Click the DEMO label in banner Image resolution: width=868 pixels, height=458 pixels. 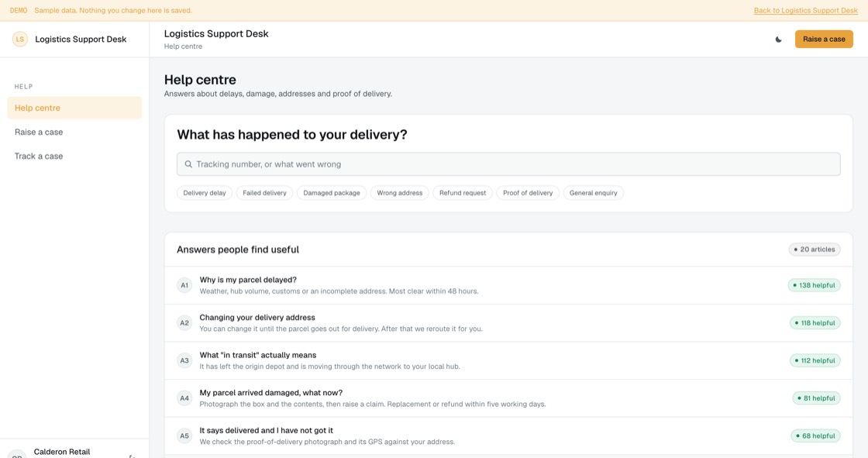click(19, 11)
